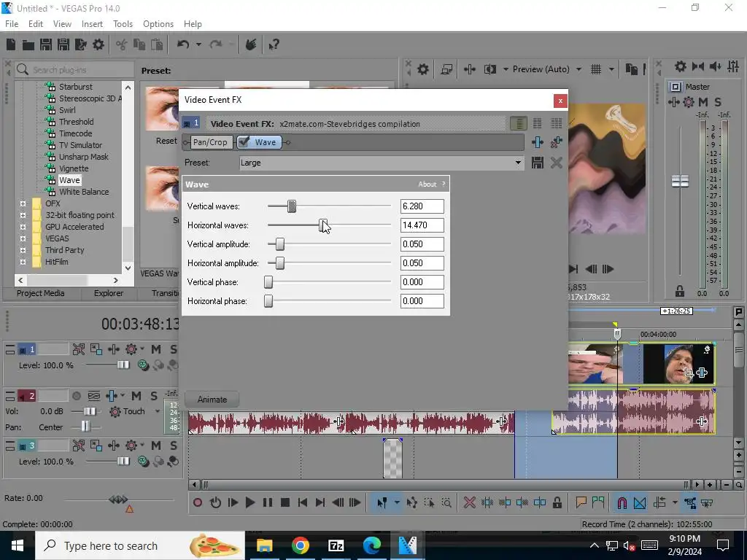Click the event crop icon on video clip
The width and height of the screenshot is (747, 560).
[x=688, y=373]
